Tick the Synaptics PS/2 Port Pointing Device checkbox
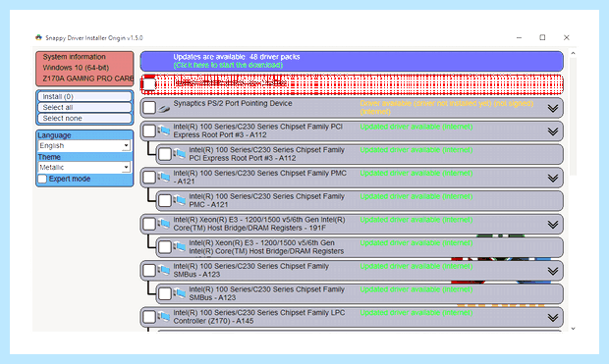 (x=149, y=108)
